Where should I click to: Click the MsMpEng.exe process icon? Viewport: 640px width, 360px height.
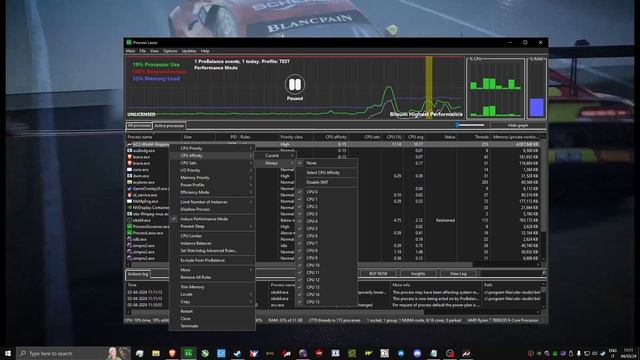(x=129, y=201)
